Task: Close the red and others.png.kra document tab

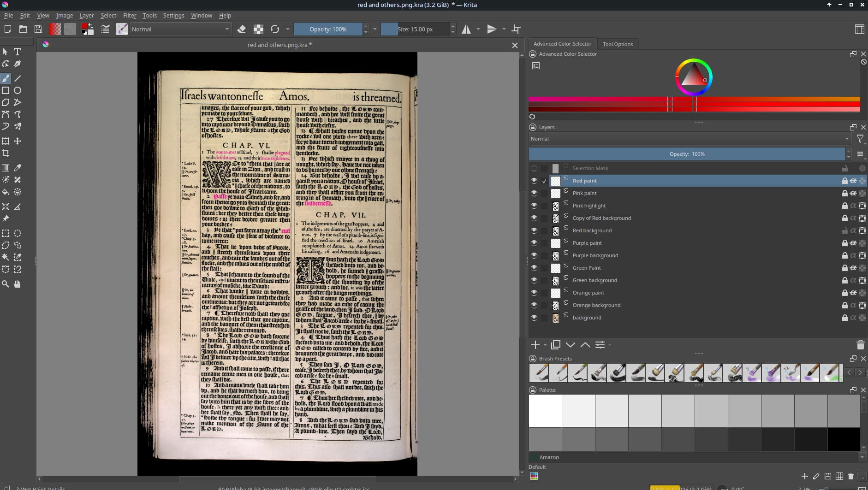Action: [x=515, y=45]
